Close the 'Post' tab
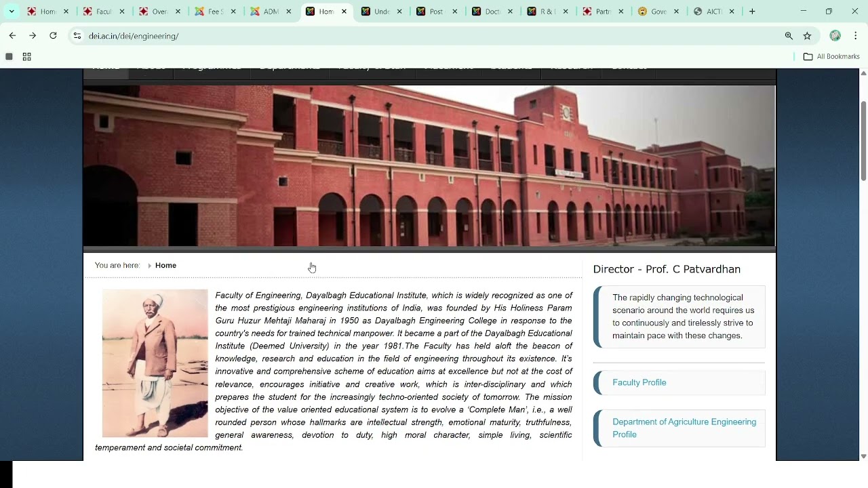Screen dimensions: 868x488 [455, 12]
